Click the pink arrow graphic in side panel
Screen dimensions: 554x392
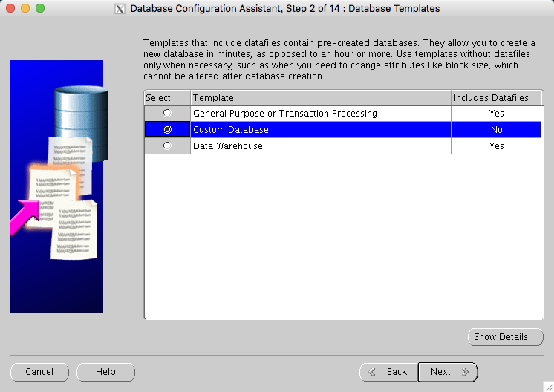tap(25, 215)
